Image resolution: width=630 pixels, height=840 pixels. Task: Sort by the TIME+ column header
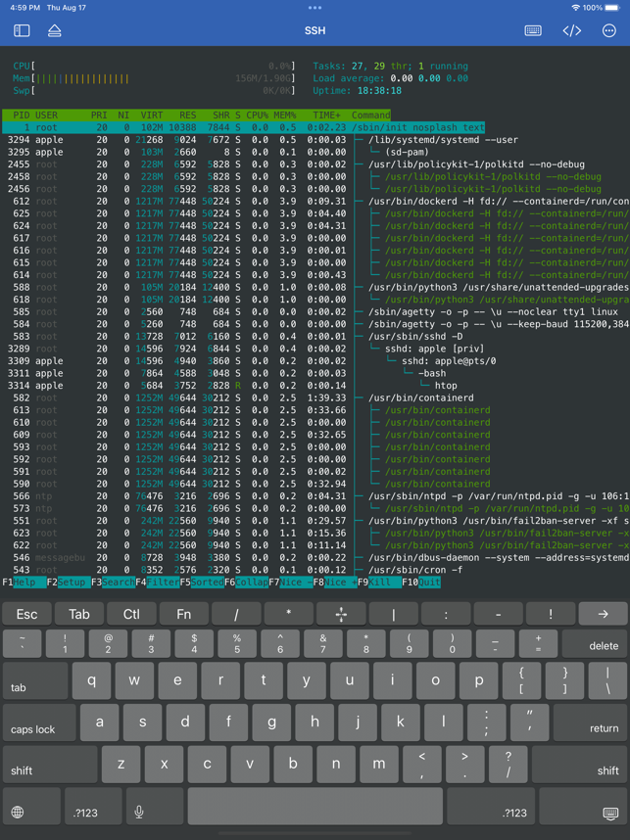tap(324, 116)
